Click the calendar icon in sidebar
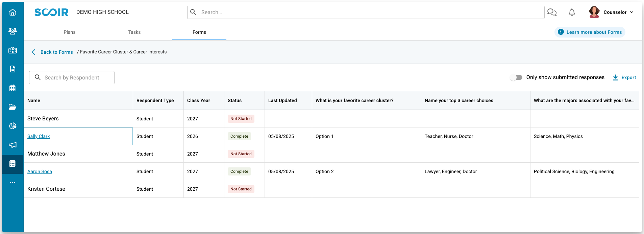This screenshot has width=644, height=234. (13, 88)
